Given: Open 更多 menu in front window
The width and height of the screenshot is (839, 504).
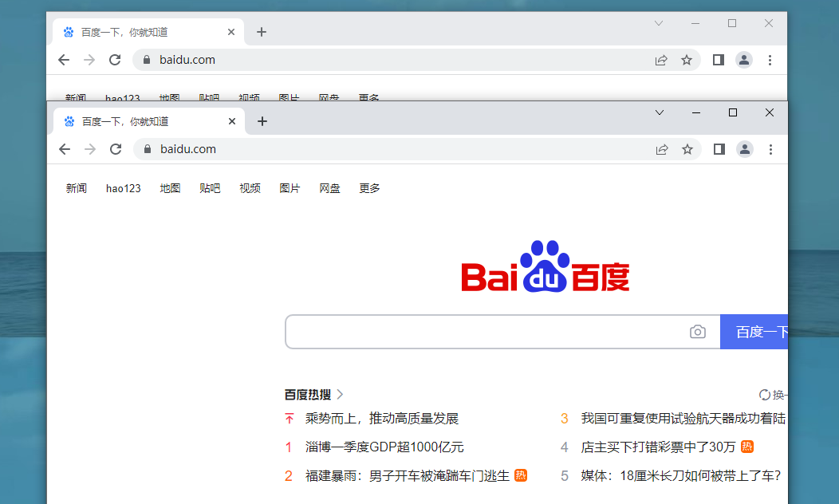Looking at the screenshot, I should 369,188.
